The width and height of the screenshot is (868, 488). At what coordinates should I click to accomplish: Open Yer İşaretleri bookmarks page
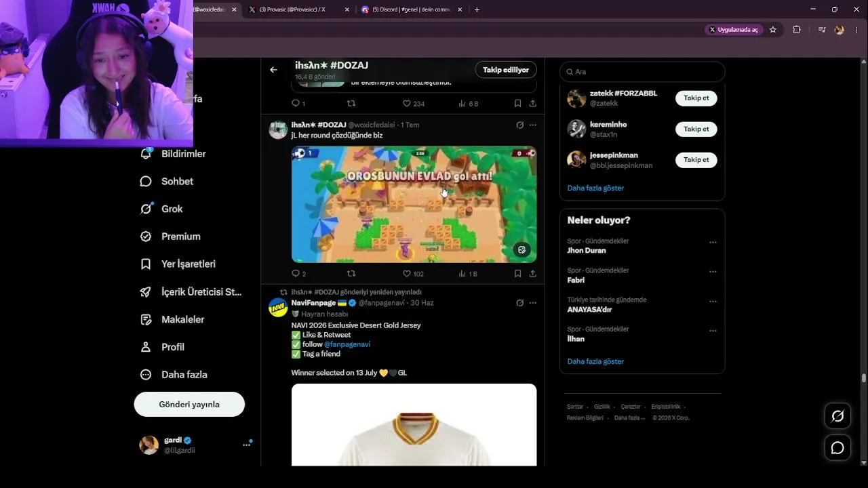tap(178, 264)
